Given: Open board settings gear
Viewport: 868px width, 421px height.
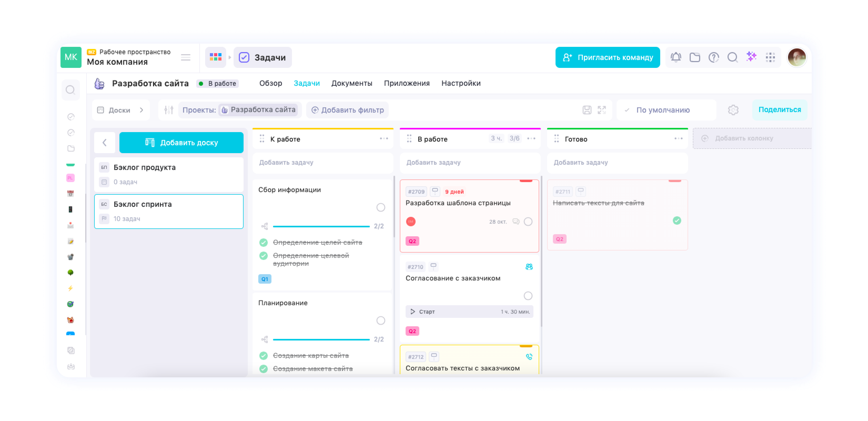Looking at the screenshot, I should [733, 110].
